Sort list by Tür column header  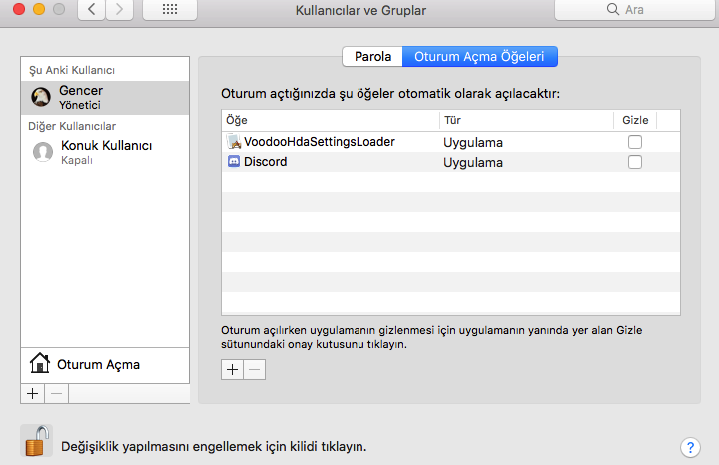[x=525, y=120]
